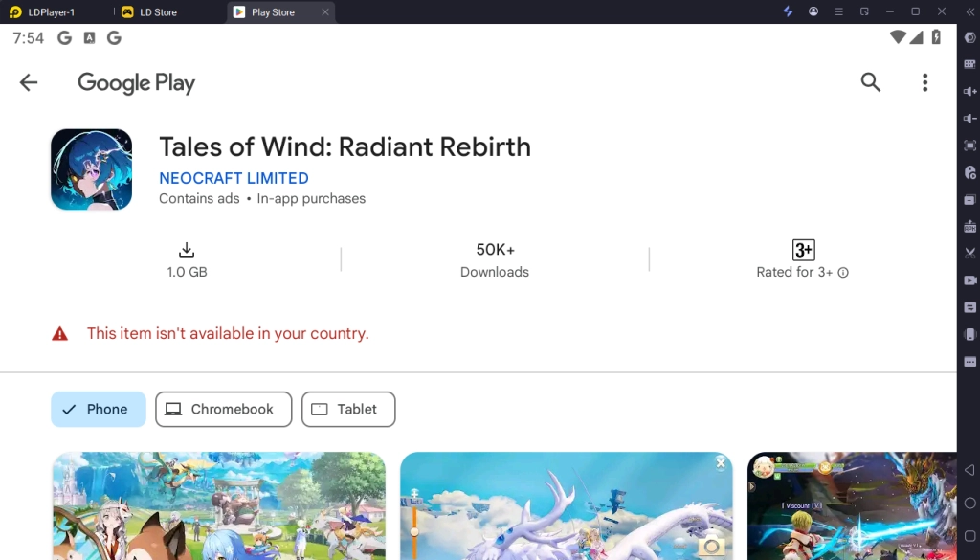Collapse the LDPlayer side toolbar
Screen dimensions: 980x560
click(969, 11)
